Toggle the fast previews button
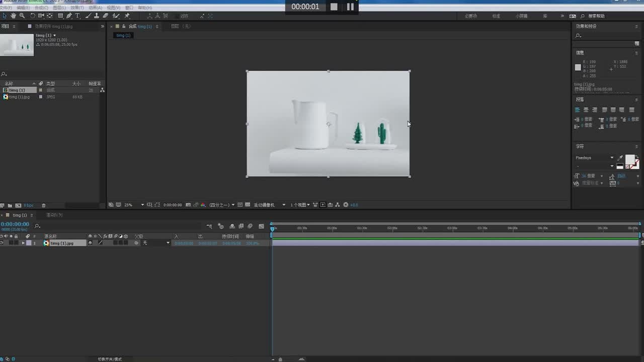Viewport: 644px width, 362px height. (x=323, y=205)
